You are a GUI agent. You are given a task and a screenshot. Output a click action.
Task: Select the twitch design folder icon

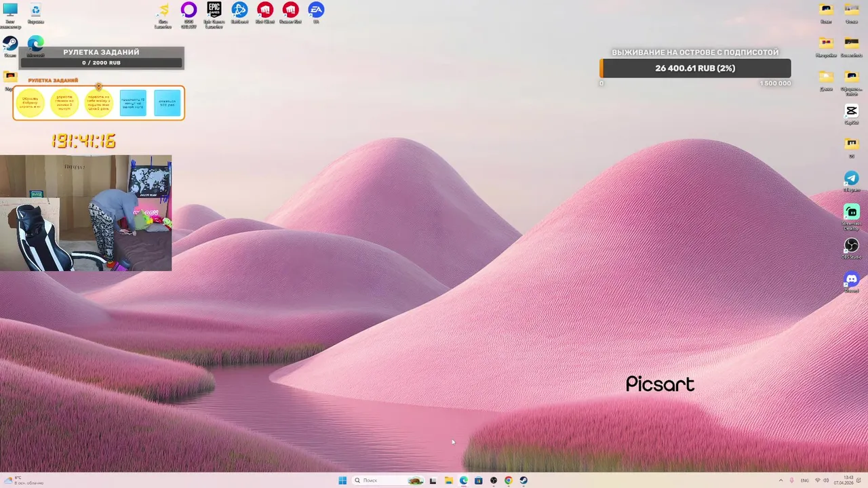(852, 81)
